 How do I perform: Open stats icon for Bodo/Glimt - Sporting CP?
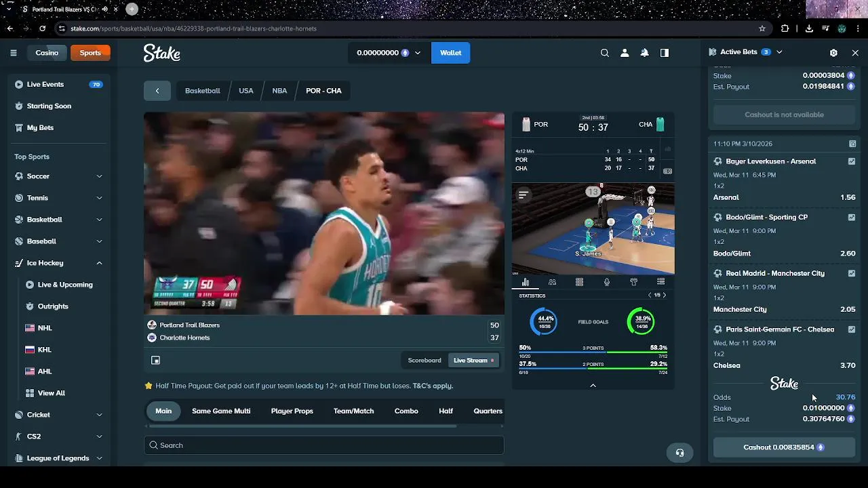coord(852,218)
